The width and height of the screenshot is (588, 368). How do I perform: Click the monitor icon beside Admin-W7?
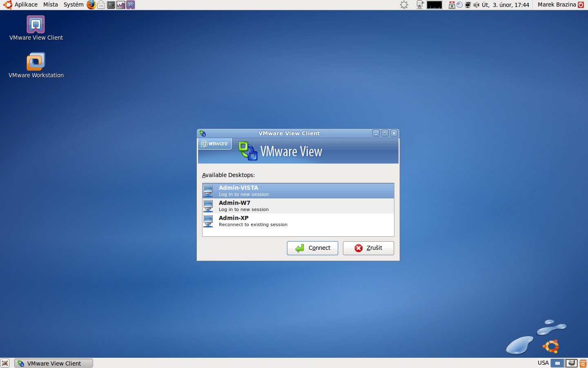coord(208,206)
